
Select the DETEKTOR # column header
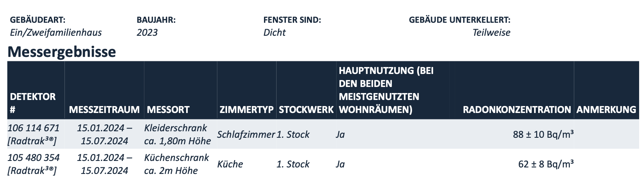(33, 103)
